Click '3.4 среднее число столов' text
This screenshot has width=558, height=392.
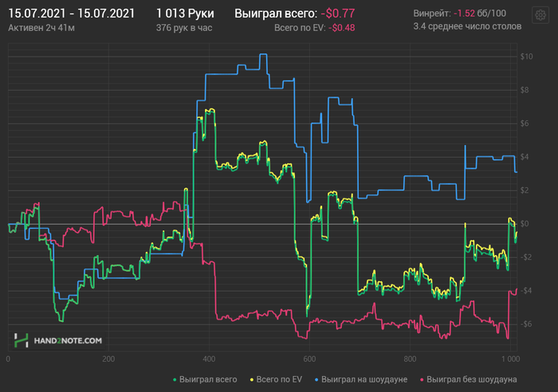click(467, 26)
